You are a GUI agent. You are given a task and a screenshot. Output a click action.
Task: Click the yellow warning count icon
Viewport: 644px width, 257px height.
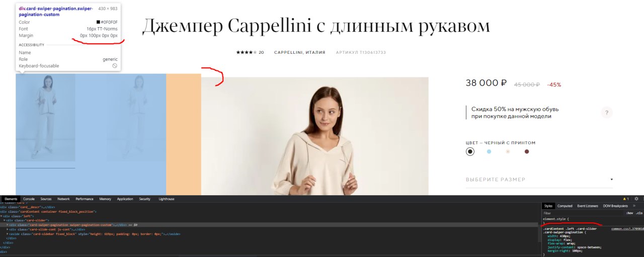pyautogui.click(x=626, y=199)
